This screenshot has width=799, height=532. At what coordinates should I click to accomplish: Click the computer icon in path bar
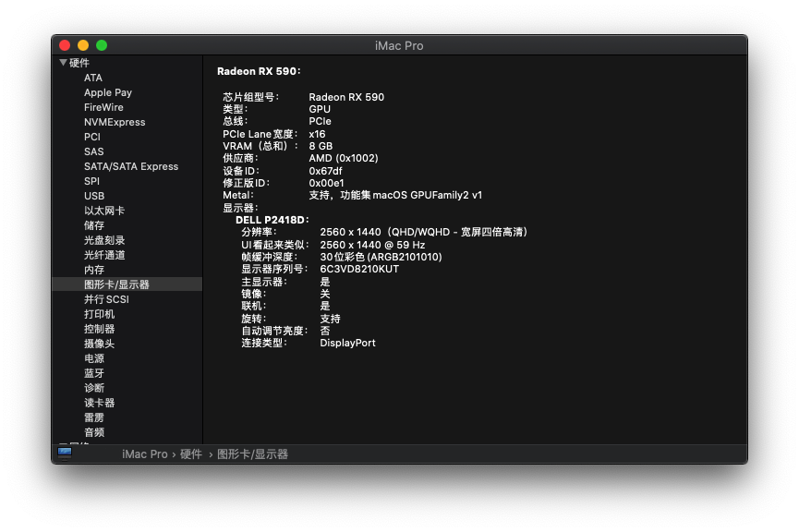65,453
